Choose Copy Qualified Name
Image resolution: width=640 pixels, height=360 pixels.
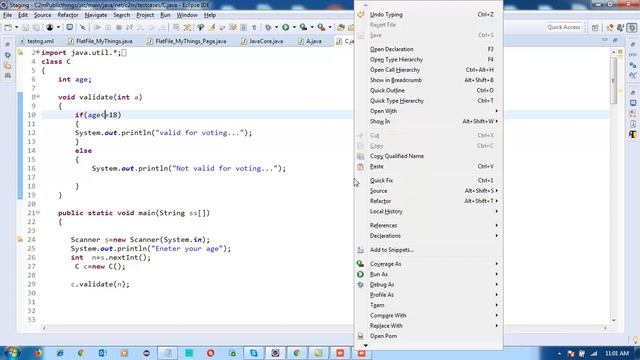point(429,156)
